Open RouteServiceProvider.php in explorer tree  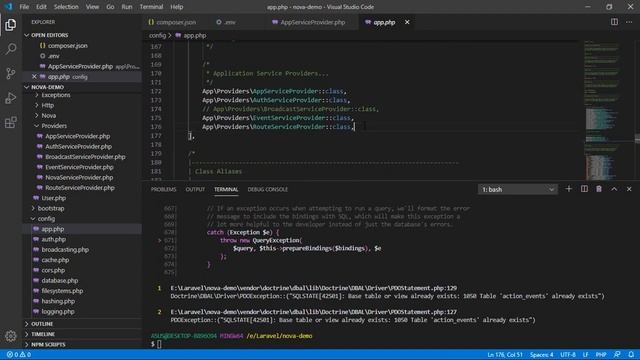point(80,188)
